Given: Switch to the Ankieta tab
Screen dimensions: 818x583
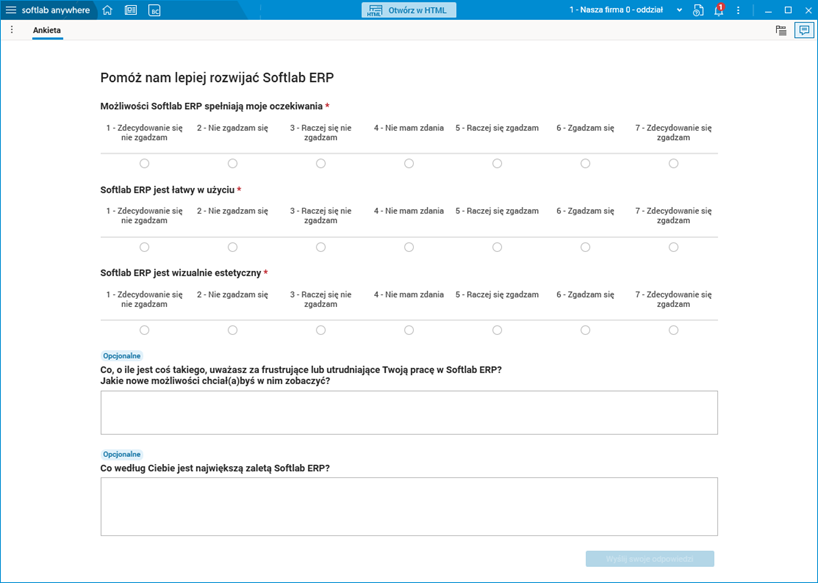Looking at the screenshot, I should tap(47, 30).
